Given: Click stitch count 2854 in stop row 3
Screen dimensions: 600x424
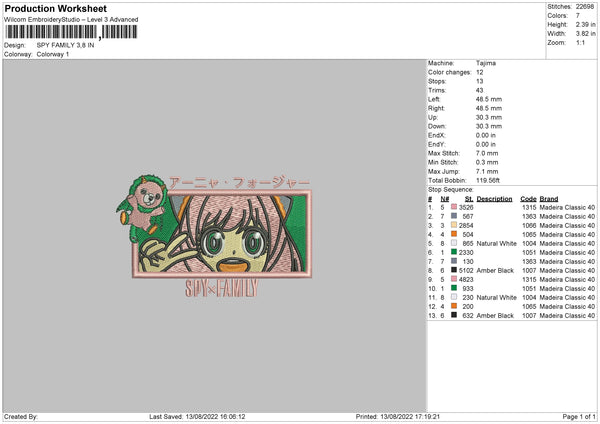Looking at the screenshot, I should pos(466,225).
